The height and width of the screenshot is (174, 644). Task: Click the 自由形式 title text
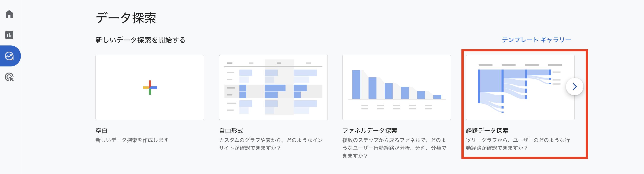coord(231,131)
